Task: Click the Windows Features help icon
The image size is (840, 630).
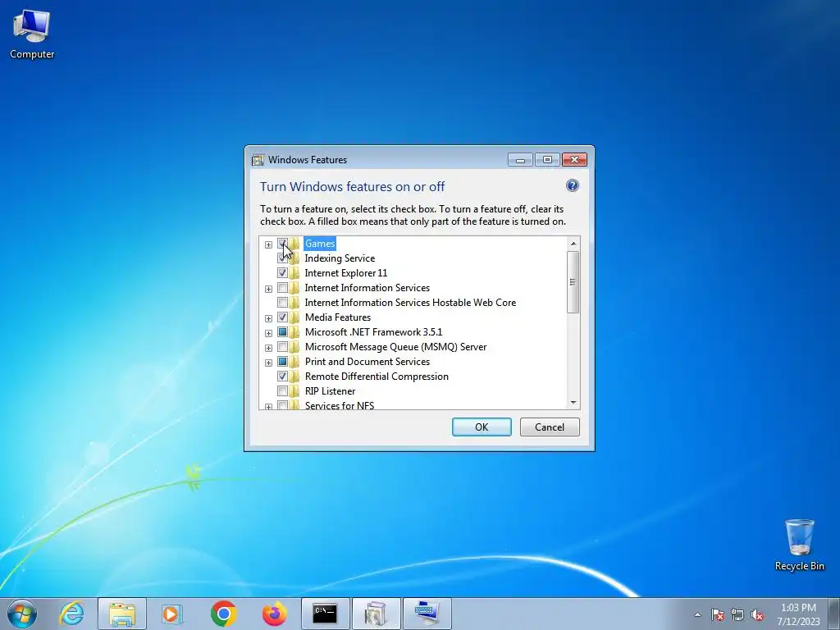Action: (572, 186)
